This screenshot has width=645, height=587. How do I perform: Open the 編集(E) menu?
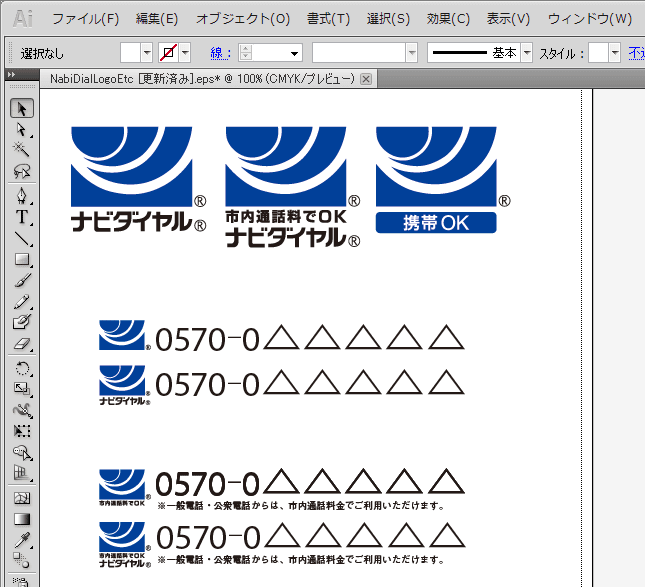click(157, 19)
